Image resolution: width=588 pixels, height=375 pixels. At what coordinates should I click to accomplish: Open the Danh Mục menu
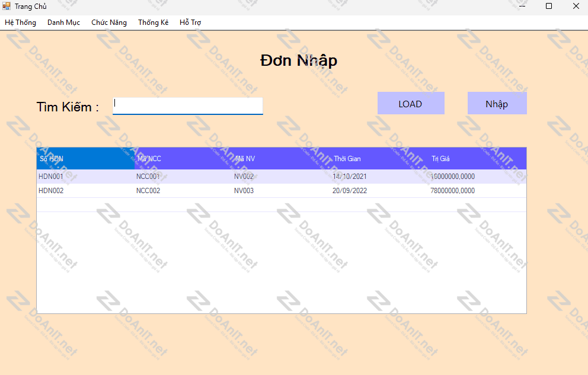tap(63, 23)
